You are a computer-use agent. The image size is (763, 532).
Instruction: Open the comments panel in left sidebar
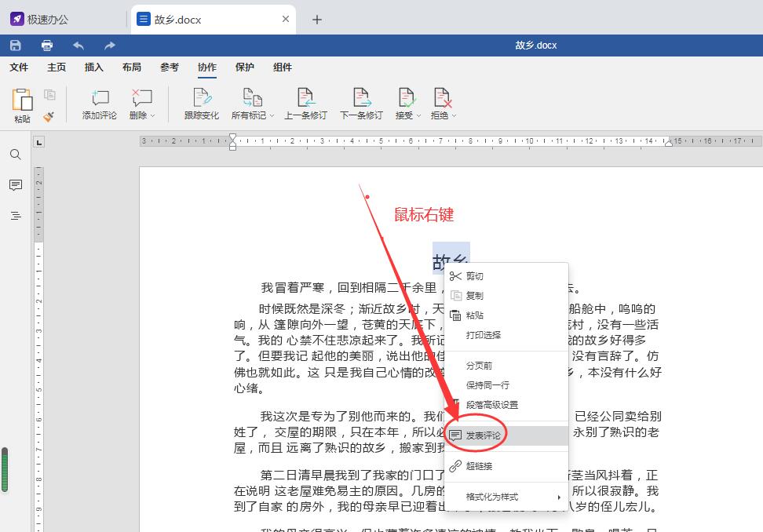[16, 185]
